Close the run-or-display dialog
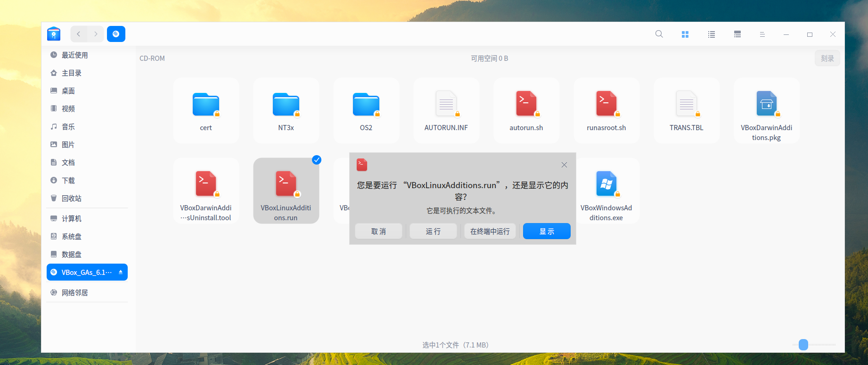868x365 pixels. [x=564, y=165]
